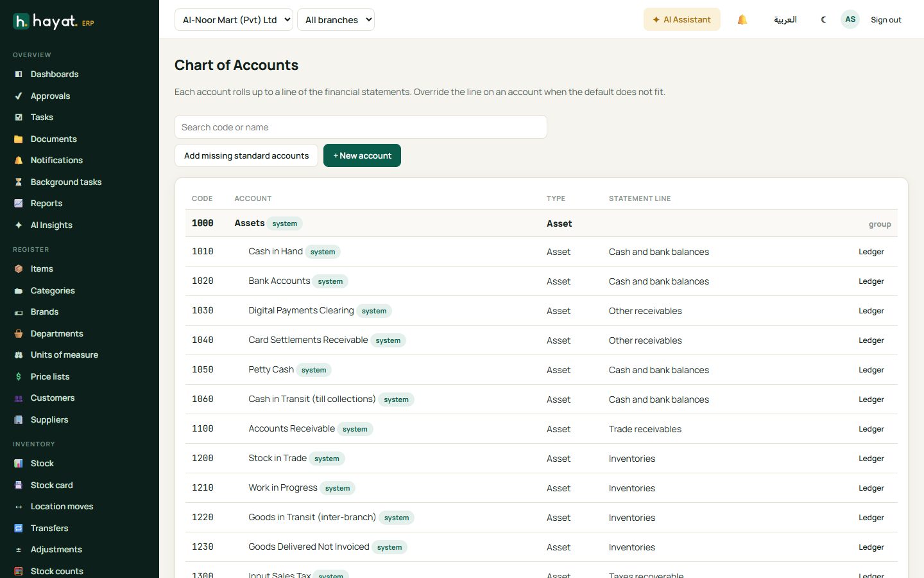924x578 pixels.
Task: Click the Transfers icon in sidebar
Action: [x=19, y=529]
